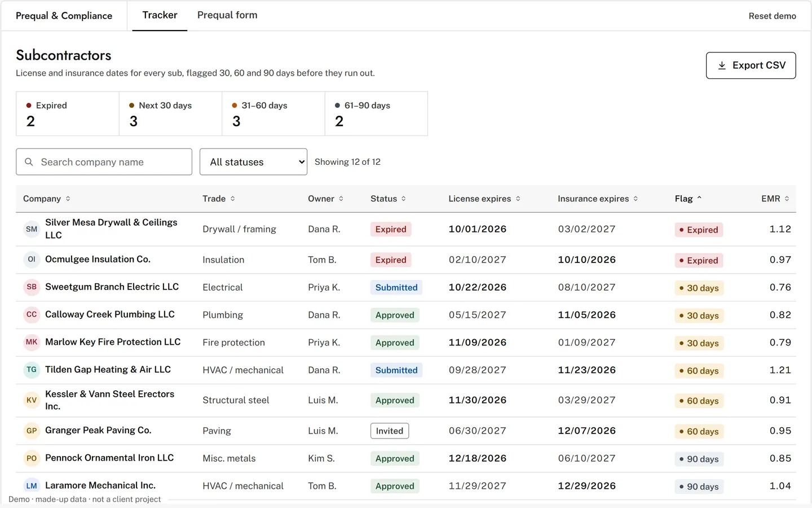
Task: Click the PO avatar for Pennock Ornamental Iron
Action: pos(32,459)
